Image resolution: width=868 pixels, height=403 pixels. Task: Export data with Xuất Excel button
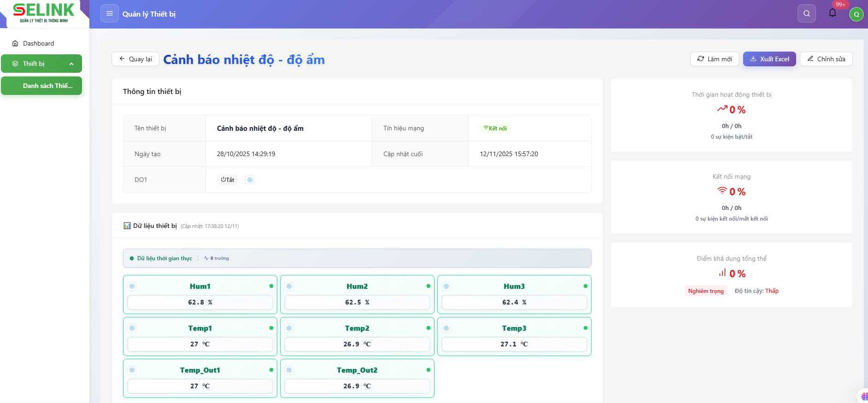[769, 59]
